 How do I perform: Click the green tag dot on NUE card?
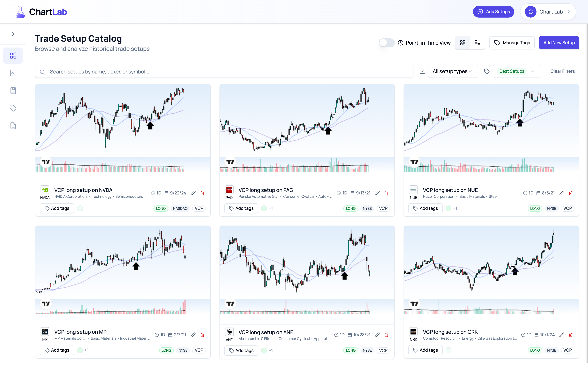[448, 208]
